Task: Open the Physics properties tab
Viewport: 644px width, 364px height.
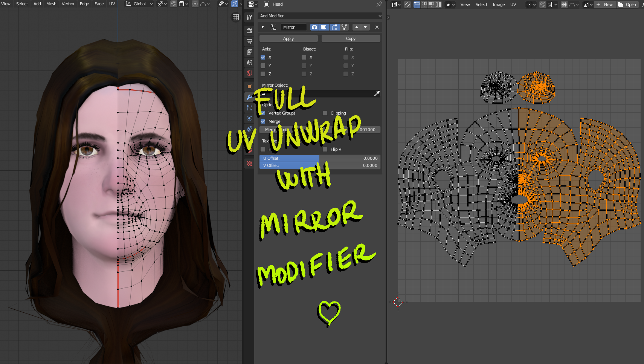Action: coord(249,118)
